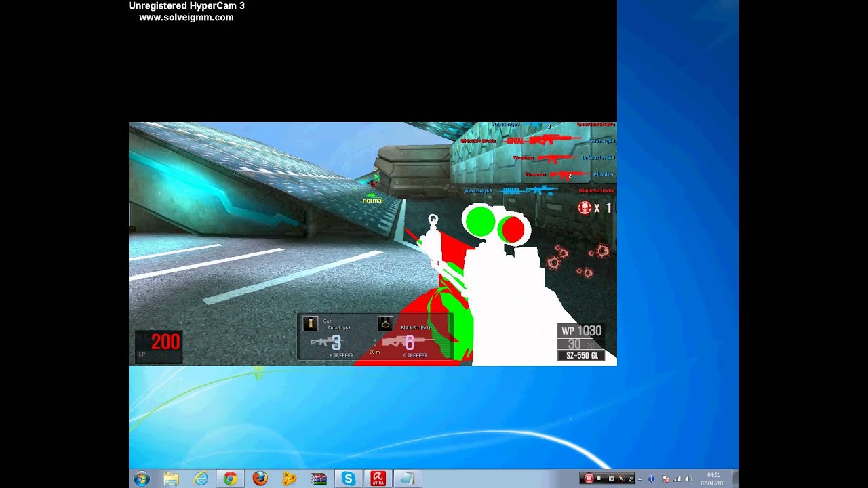Click the Show desktop strip
This screenshot has height=488, width=868.
pos(735,479)
